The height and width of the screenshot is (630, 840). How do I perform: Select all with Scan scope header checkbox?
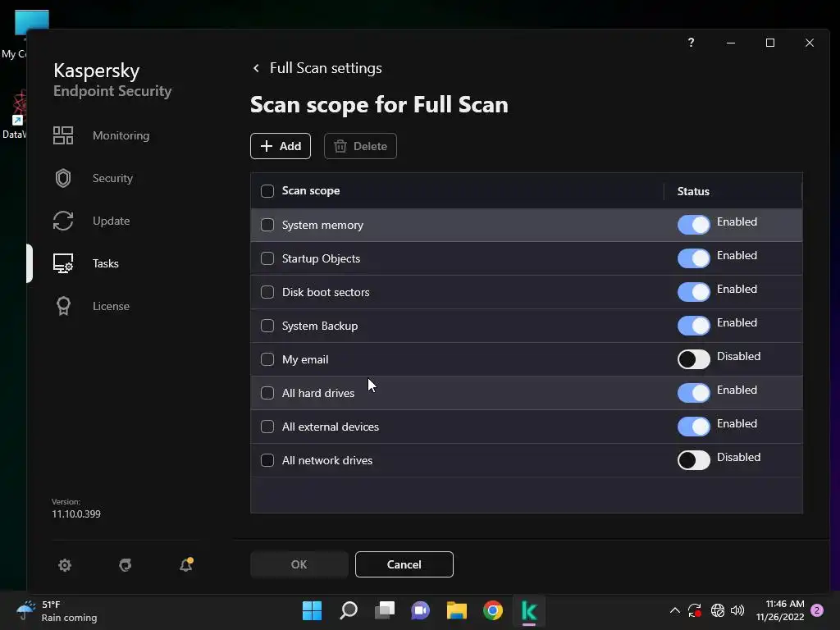[x=267, y=191]
